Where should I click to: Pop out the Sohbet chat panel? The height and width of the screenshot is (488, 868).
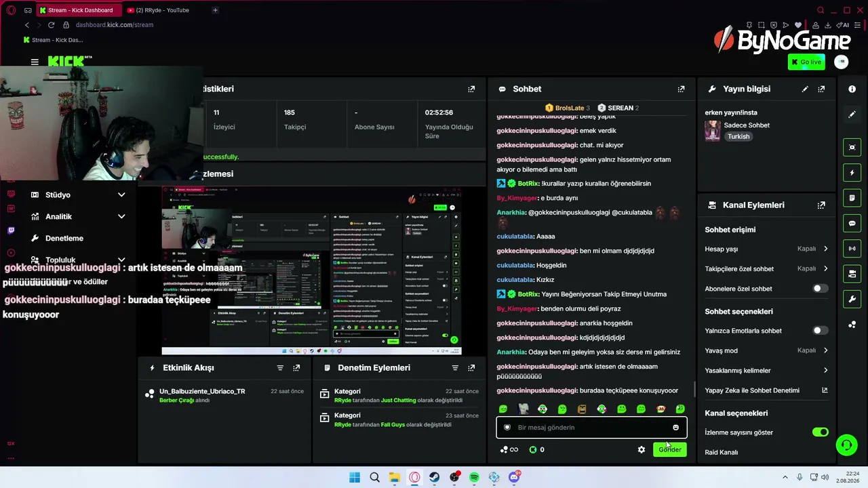[681, 89]
